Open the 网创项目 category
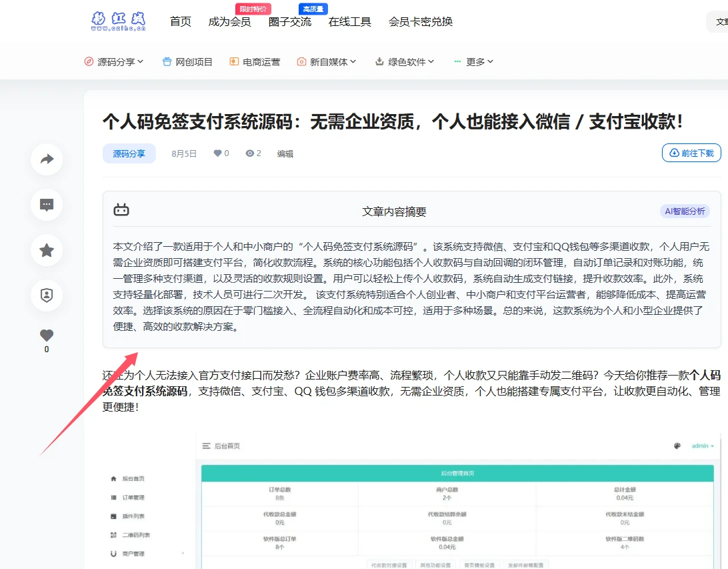 tap(193, 62)
